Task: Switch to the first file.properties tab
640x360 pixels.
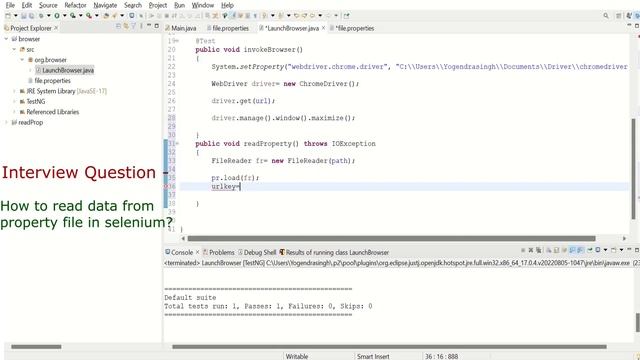Action: [228, 28]
